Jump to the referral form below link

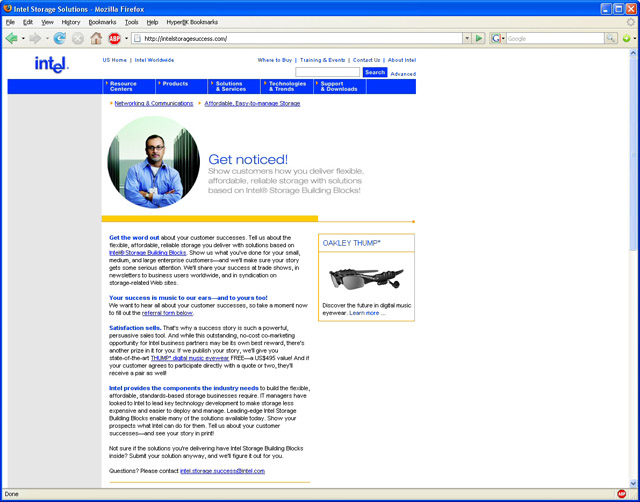[167, 313]
